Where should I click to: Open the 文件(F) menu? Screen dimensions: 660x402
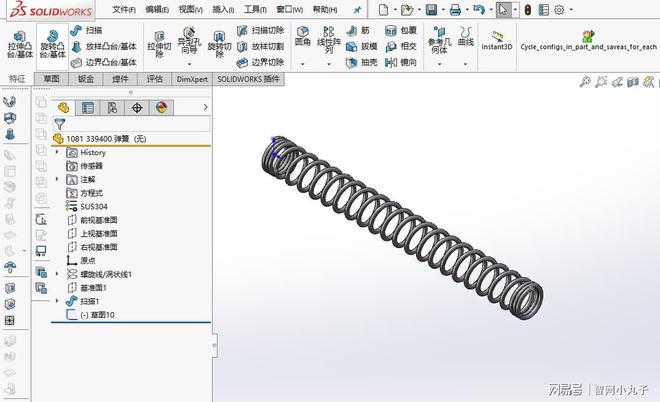(x=124, y=9)
